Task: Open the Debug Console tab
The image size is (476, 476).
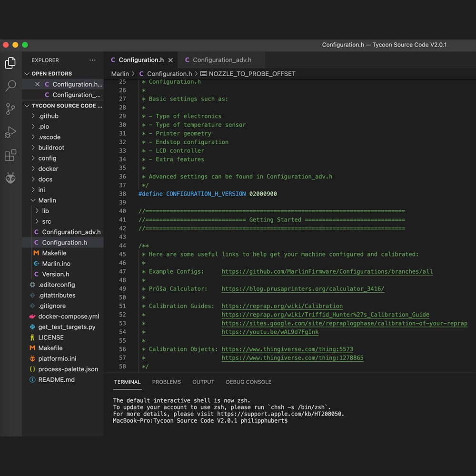Action: (248, 382)
